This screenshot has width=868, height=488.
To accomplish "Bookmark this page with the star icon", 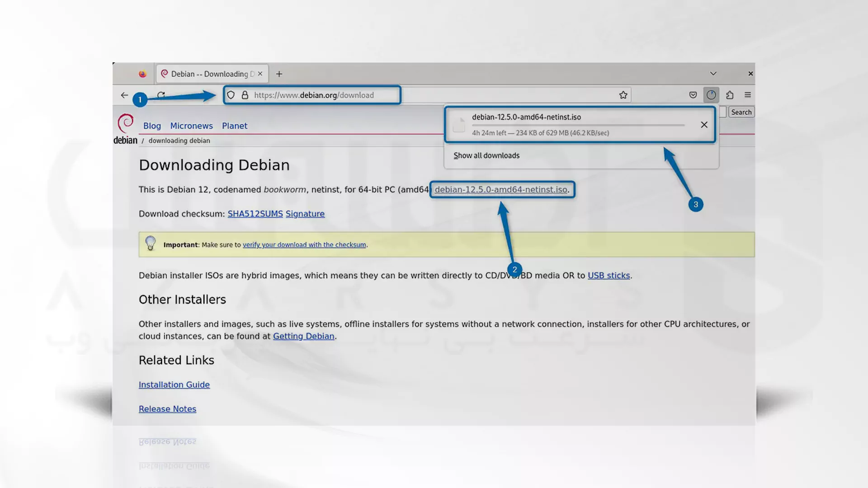I will (623, 95).
